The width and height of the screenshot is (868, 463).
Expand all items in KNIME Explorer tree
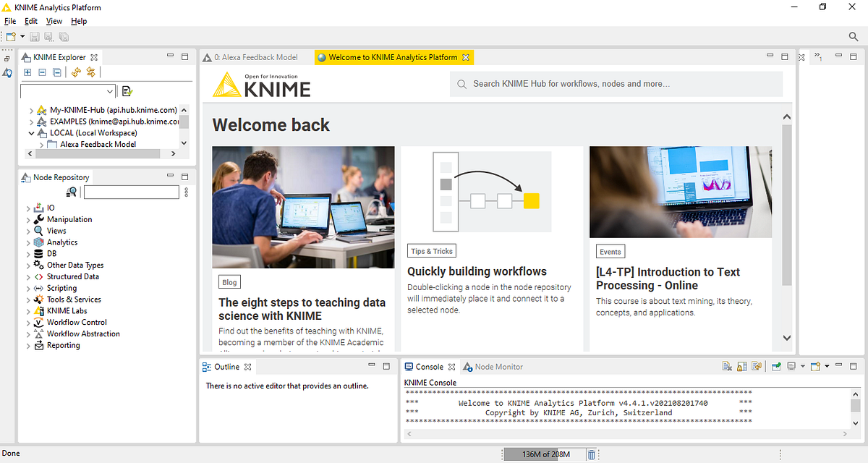point(27,72)
